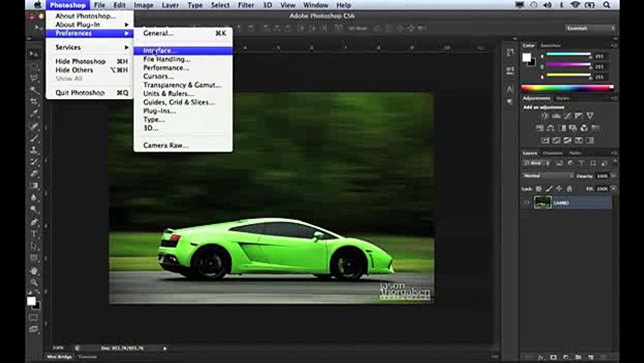
Task: Open the layer blend mode Normal dropdown
Action: (x=548, y=176)
